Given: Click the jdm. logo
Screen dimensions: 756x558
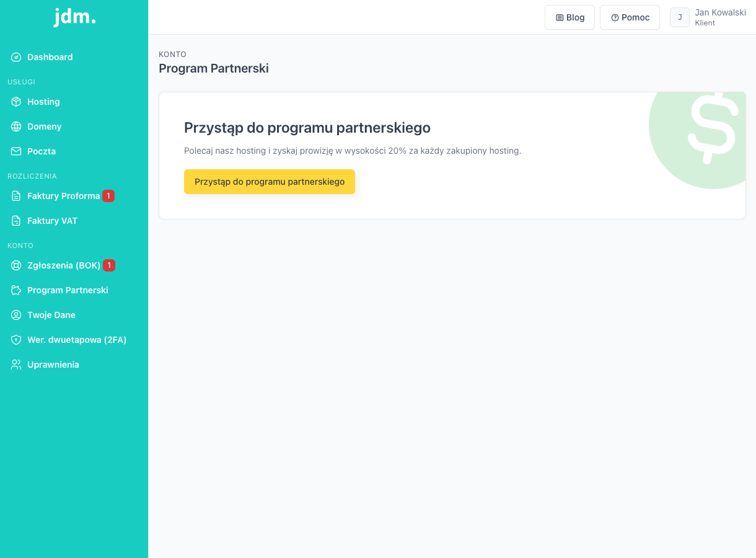Looking at the screenshot, I should pyautogui.click(x=74, y=17).
